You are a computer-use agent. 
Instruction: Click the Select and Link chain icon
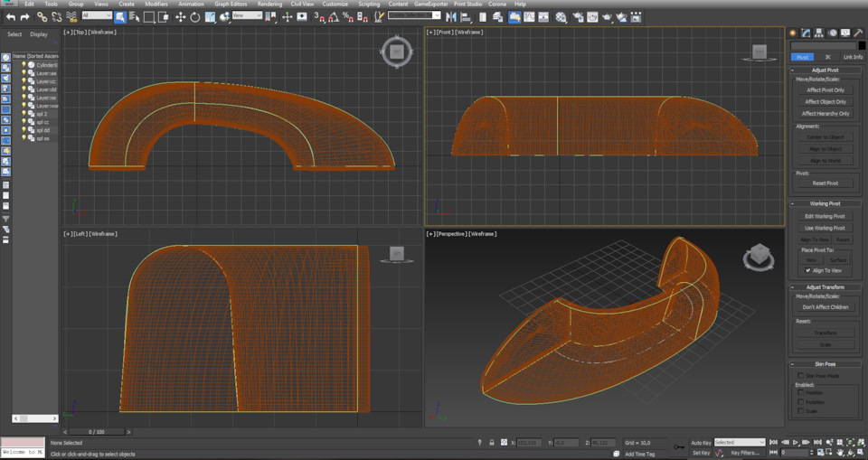[42, 16]
